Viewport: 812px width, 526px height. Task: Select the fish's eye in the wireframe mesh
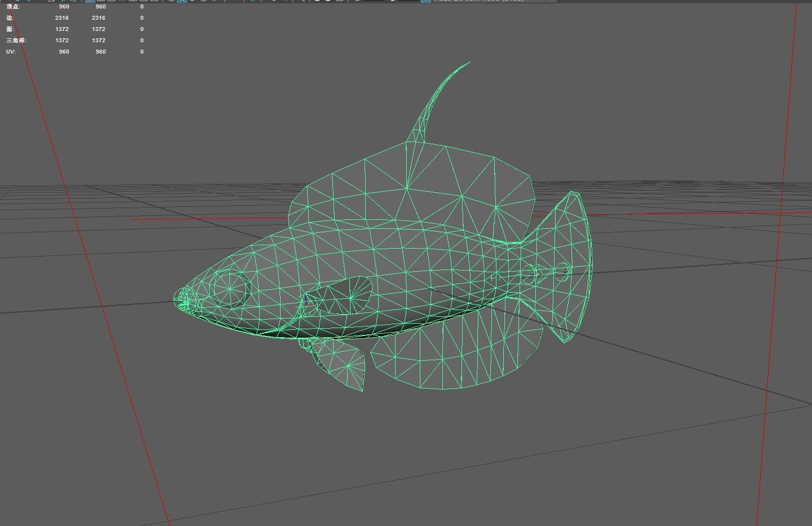point(230,289)
